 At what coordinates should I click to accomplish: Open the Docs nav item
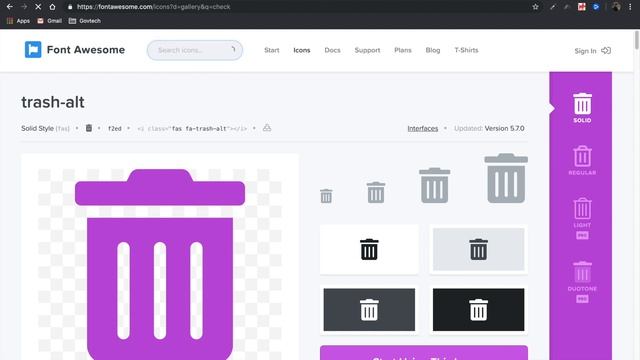pyautogui.click(x=332, y=50)
